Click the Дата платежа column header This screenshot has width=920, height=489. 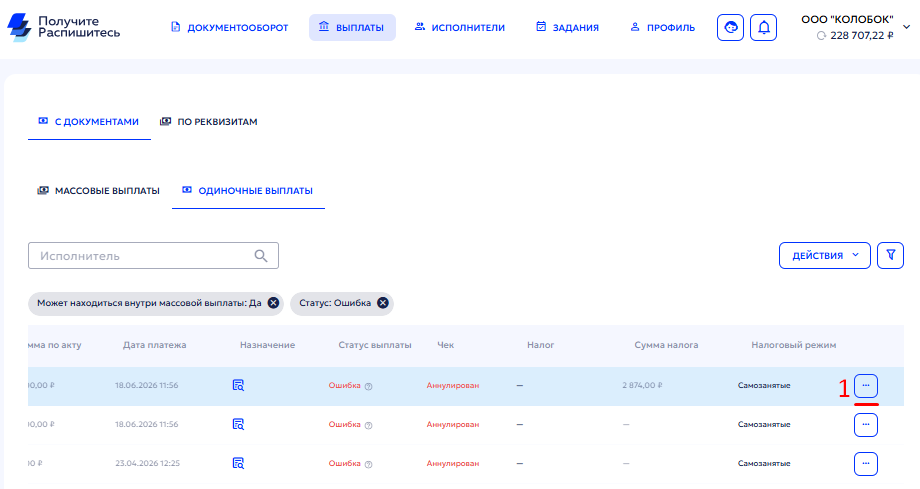pos(154,345)
